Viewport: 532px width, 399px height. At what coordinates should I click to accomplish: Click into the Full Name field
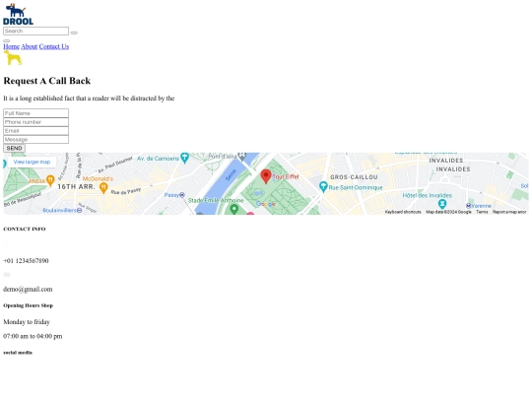36,113
